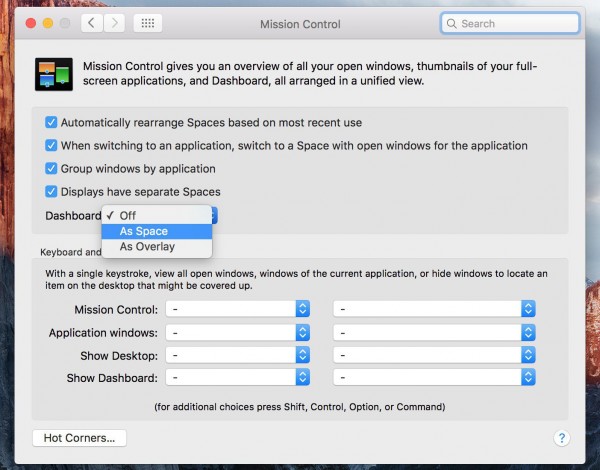600x470 pixels.
Task: Open Application windows mouse shortcut dropdown
Action: point(434,333)
